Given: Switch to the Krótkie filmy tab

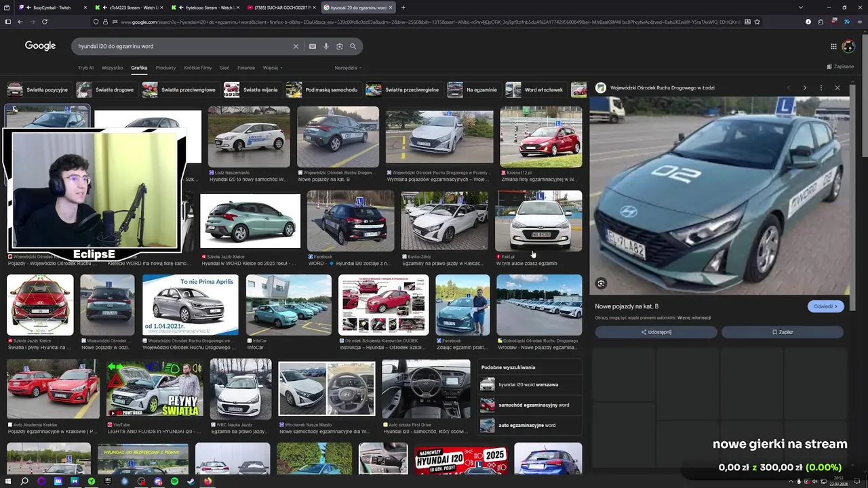Looking at the screenshot, I should 198,68.
